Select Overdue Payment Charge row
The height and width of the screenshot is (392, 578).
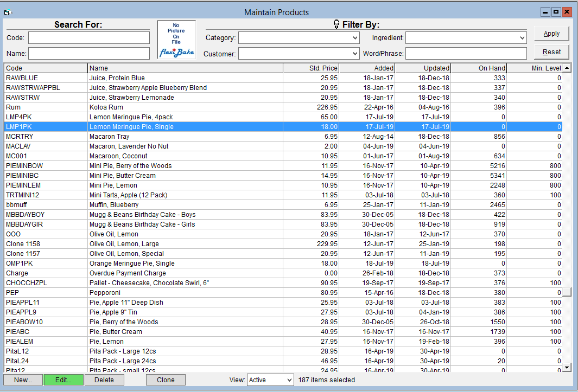click(283, 273)
